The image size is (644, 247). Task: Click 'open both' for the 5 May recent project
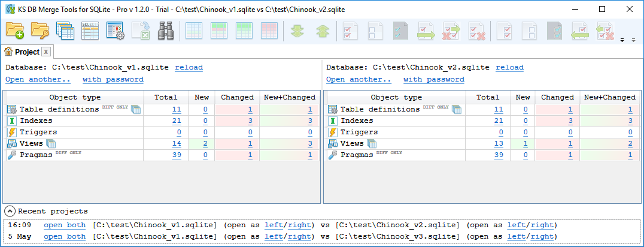point(65,236)
